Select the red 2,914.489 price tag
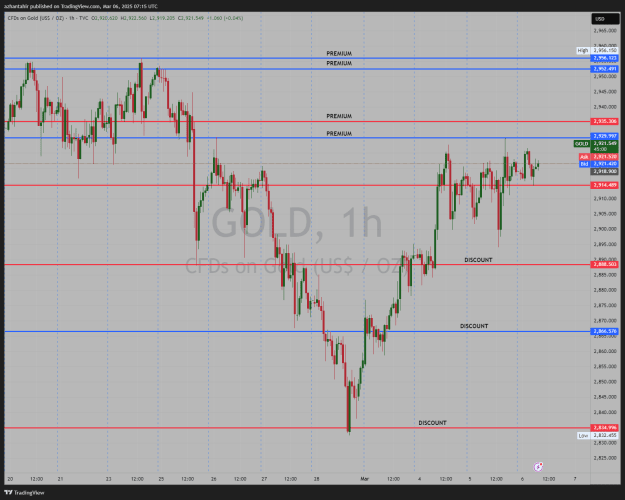The height and width of the screenshot is (500, 625). coord(605,185)
